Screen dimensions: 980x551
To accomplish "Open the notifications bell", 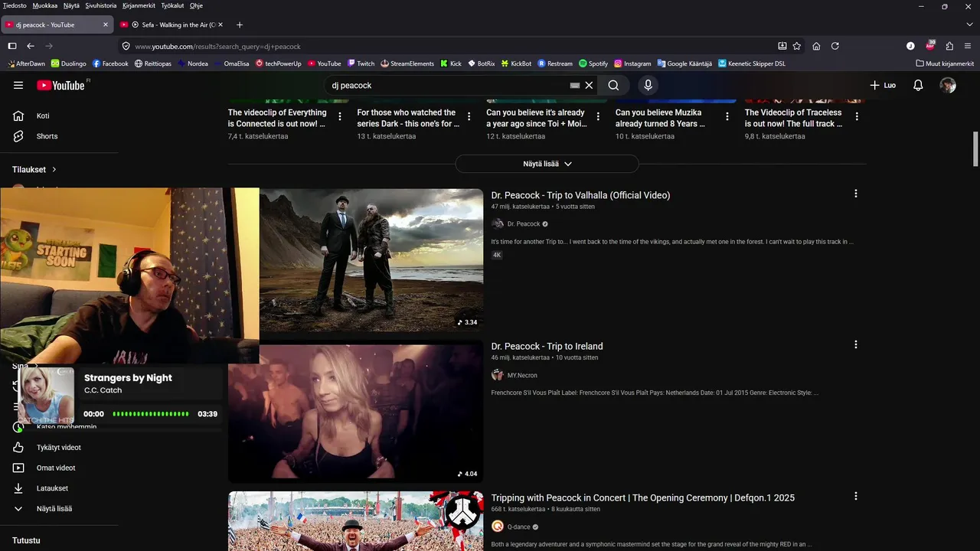I will (x=918, y=86).
